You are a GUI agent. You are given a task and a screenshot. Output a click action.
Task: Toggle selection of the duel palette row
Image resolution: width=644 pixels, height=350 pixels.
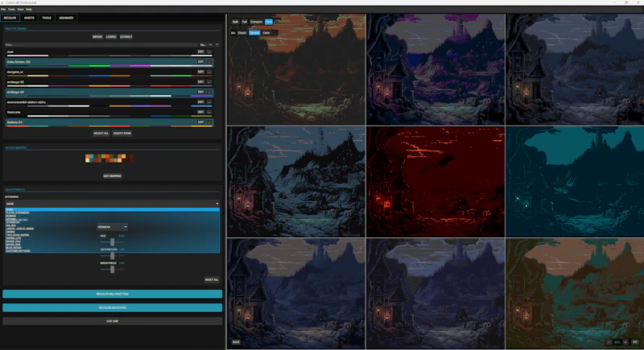[x=109, y=53]
